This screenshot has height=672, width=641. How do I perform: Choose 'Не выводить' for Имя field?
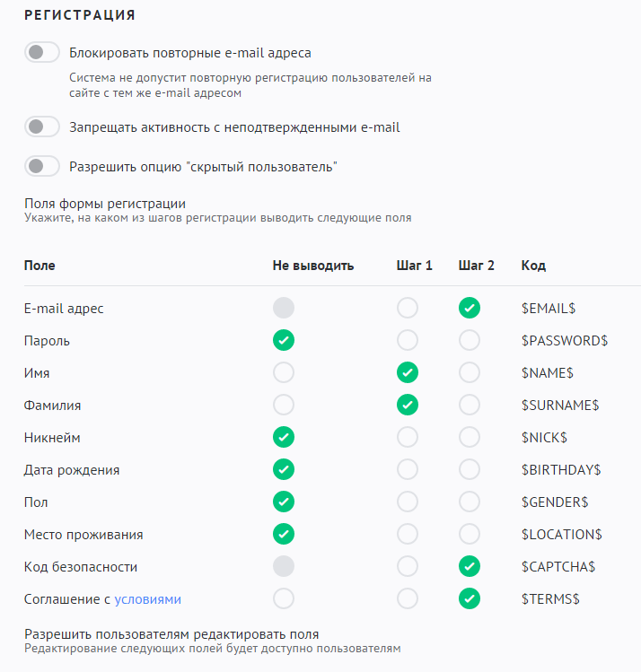coord(284,373)
